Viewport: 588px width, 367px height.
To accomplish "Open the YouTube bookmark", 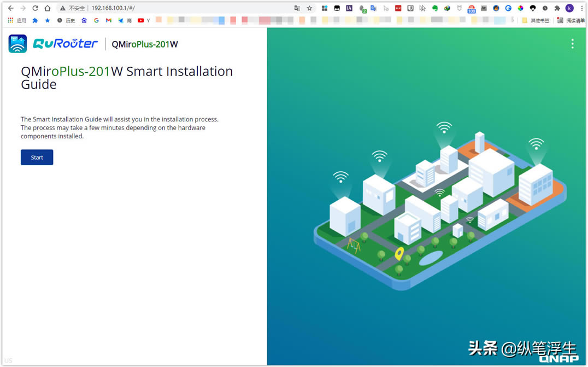I will (144, 20).
